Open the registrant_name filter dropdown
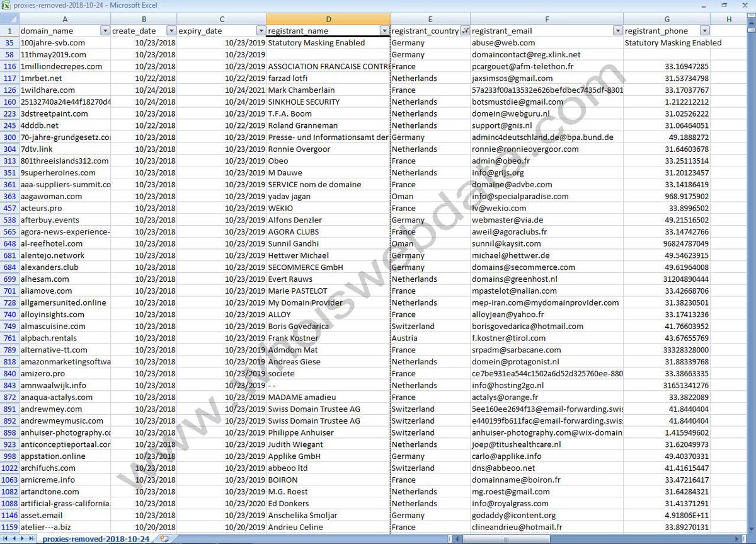The width and height of the screenshot is (756, 544). pyautogui.click(x=384, y=31)
